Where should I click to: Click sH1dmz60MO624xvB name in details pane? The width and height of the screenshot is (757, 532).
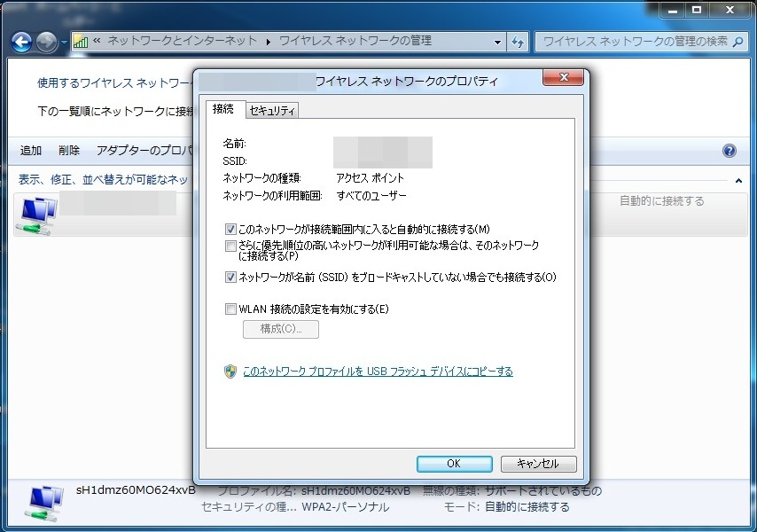coord(136,490)
